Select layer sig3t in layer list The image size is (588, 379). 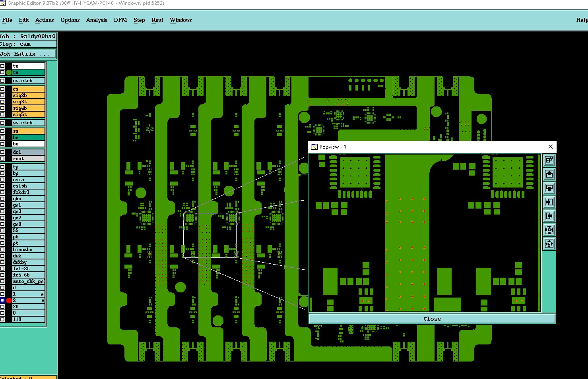point(28,102)
